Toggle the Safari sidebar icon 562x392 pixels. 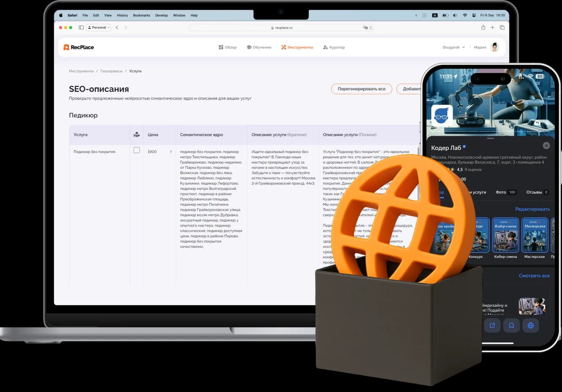click(81, 27)
